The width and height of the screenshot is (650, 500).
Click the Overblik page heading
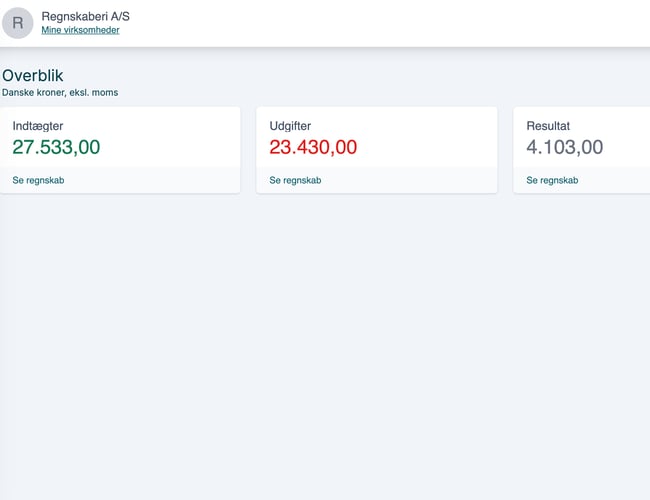[x=33, y=76]
